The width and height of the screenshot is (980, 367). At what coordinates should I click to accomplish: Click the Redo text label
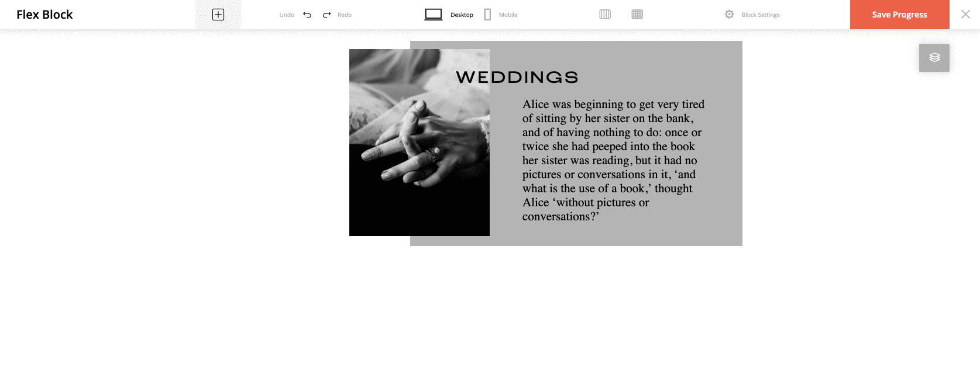(x=345, y=15)
